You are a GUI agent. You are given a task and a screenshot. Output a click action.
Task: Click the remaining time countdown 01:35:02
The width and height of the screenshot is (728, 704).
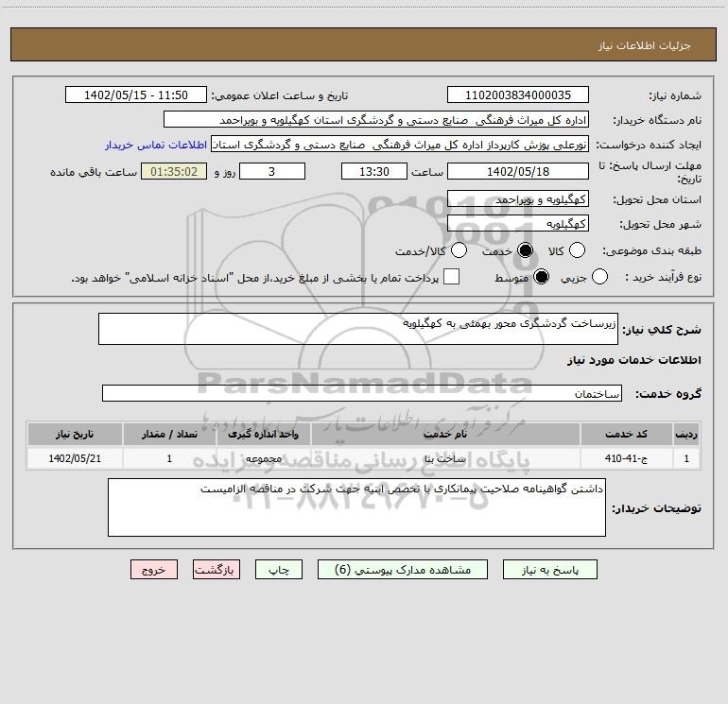pyautogui.click(x=174, y=171)
